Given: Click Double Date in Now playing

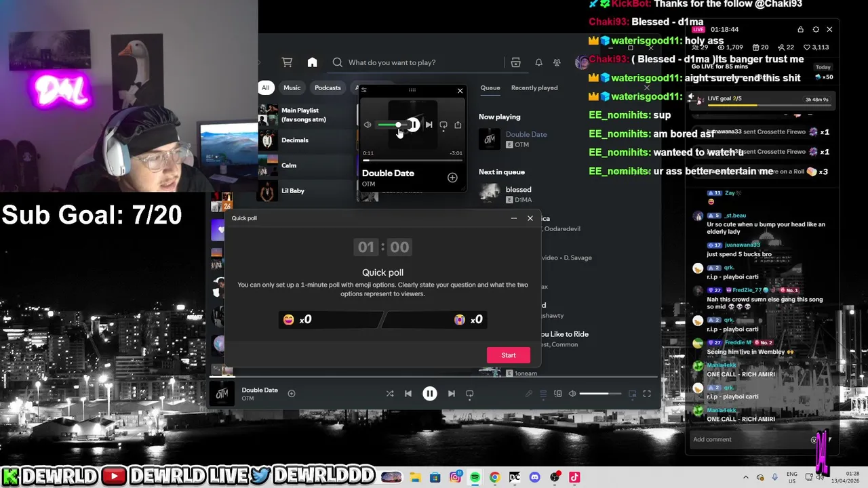Looking at the screenshot, I should coord(526,134).
